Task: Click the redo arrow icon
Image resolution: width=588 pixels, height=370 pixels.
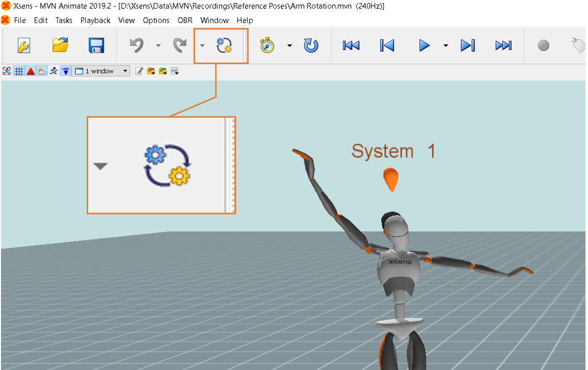Action: click(x=180, y=46)
